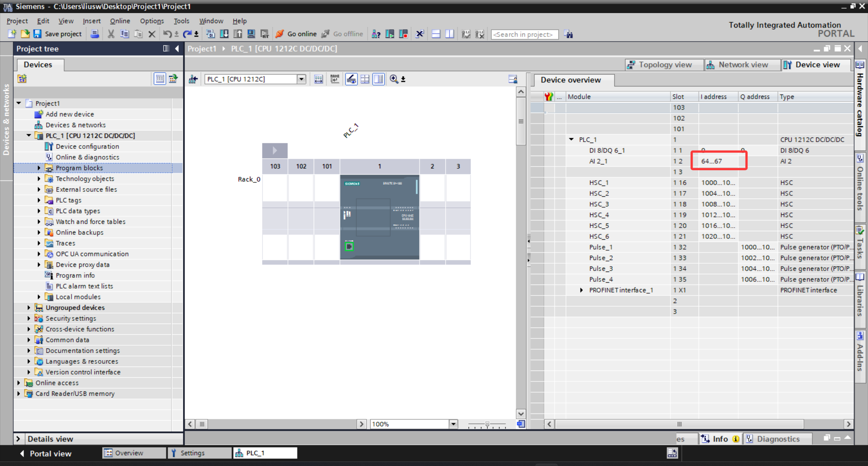The image size is (868, 466).
Task: Expand the Details view panel
Action: [19, 439]
